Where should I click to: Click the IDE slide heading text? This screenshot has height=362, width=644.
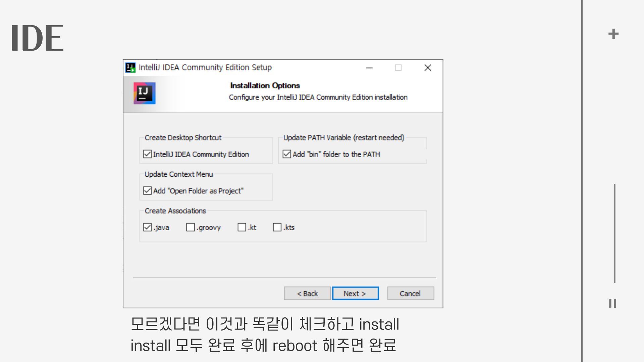tap(37, 38)
